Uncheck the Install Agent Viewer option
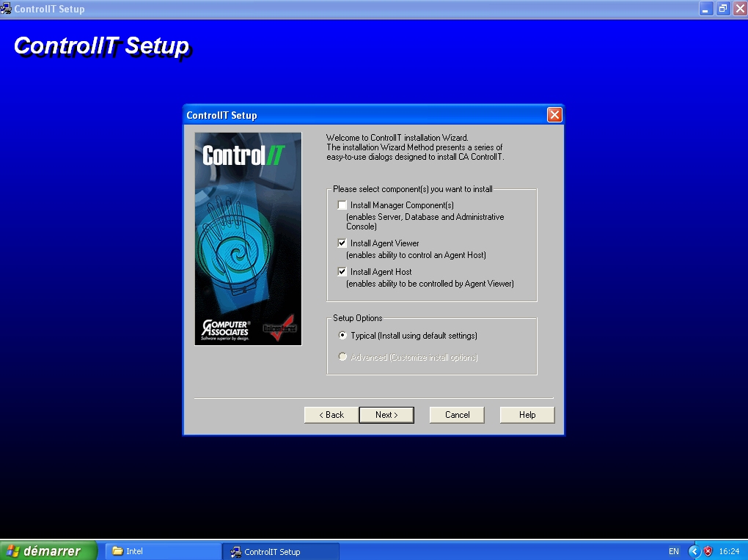This screenshot has height=560, width=748. [x=342, y=243]
